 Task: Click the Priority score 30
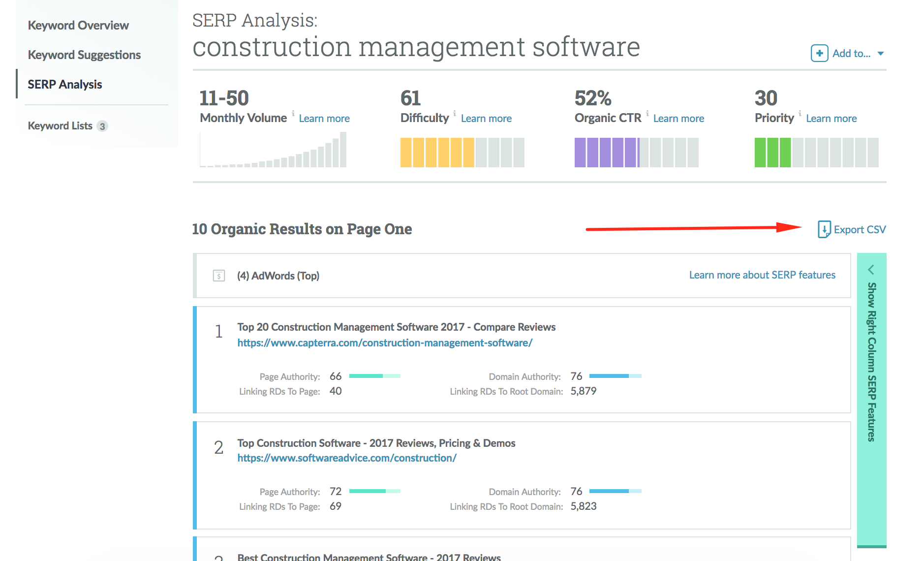[x=766, y=98]
